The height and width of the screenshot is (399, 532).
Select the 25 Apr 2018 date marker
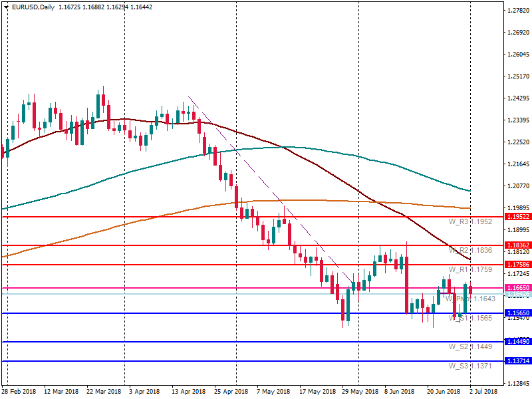pos(235,392)
